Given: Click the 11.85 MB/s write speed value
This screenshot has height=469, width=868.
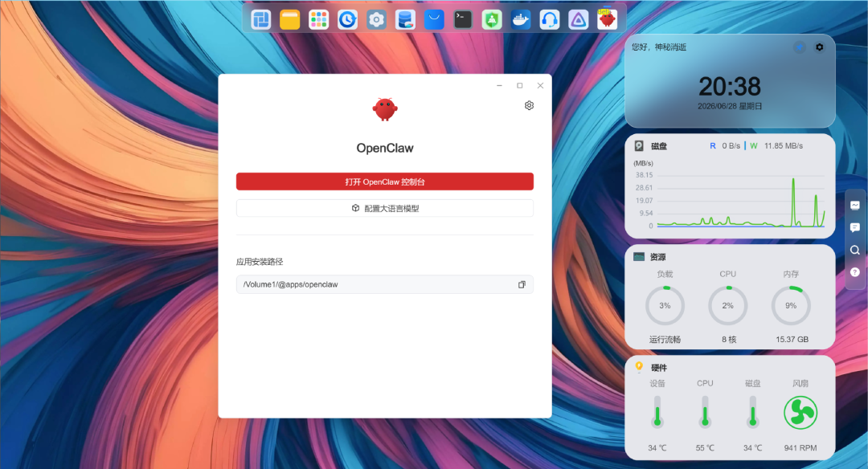Looking at the screenshot, I should point(784,146).
